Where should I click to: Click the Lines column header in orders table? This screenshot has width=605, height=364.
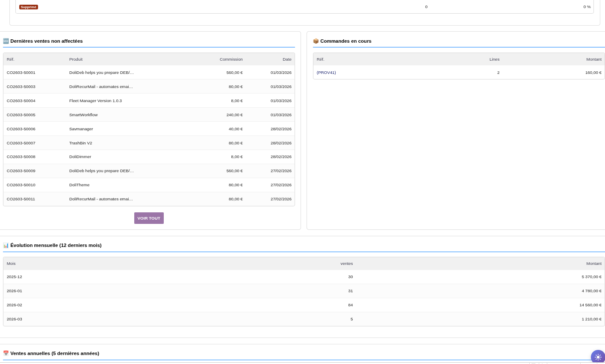[x=494, y=59]
